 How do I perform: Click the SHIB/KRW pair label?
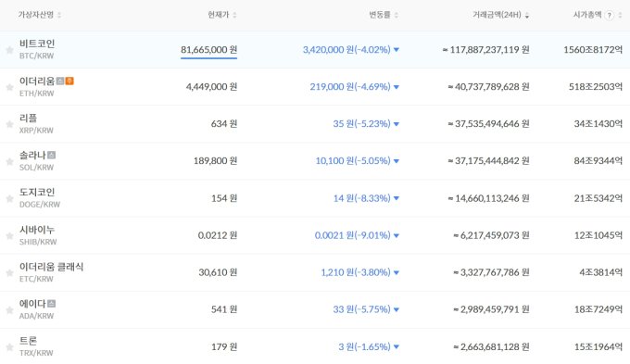pyautogui.click(x=38, y=242)
